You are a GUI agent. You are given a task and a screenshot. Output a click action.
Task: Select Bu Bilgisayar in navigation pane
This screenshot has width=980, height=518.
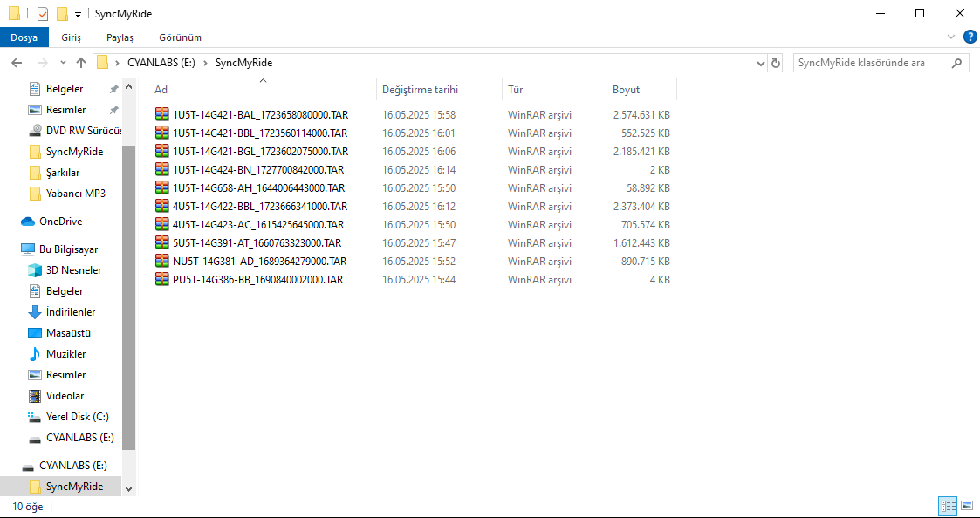point(69,249)
